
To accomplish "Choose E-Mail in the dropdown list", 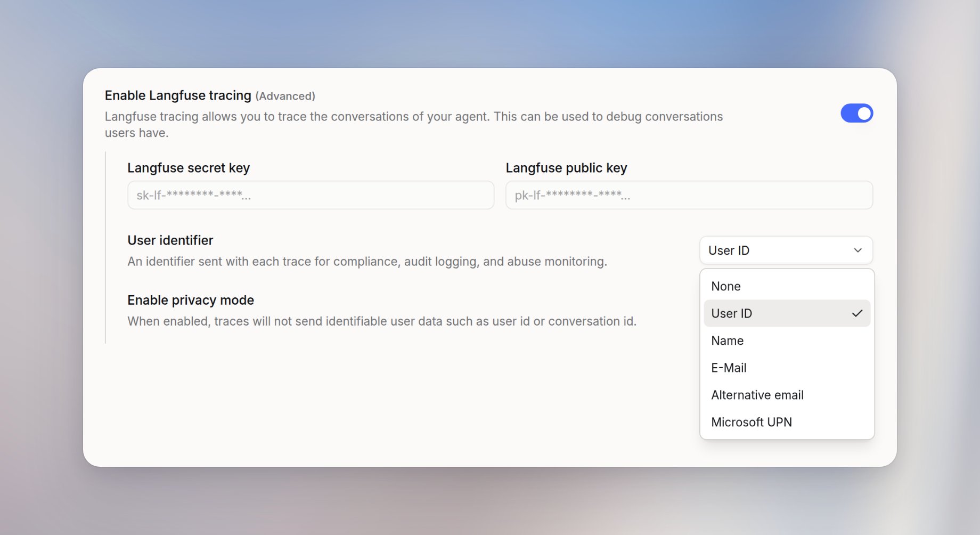I will tap(787, 368).
